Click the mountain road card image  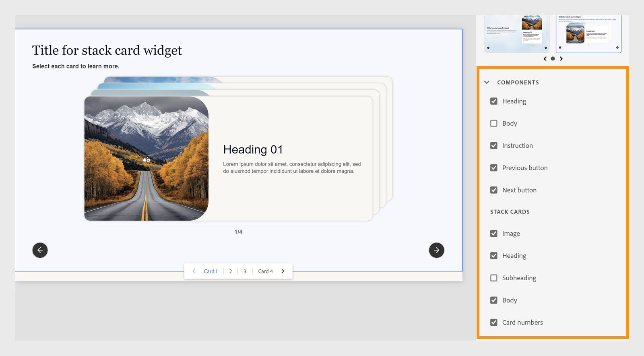point(147,158)
